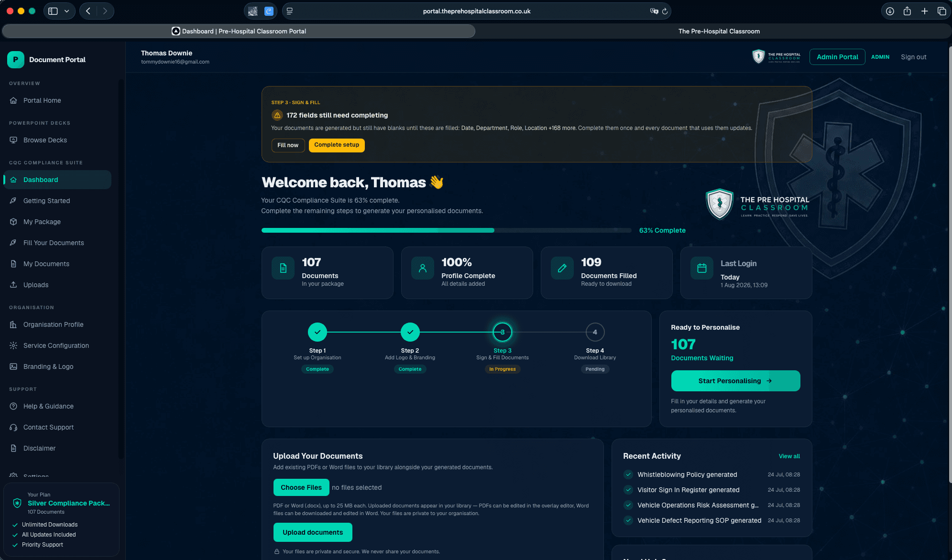Click the tommydownie16@gmail.com email text

point(175,62)
